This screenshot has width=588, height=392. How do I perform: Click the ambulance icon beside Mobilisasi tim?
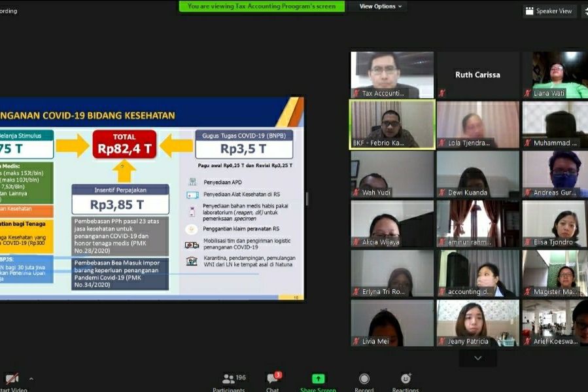(x=192, y=245)
